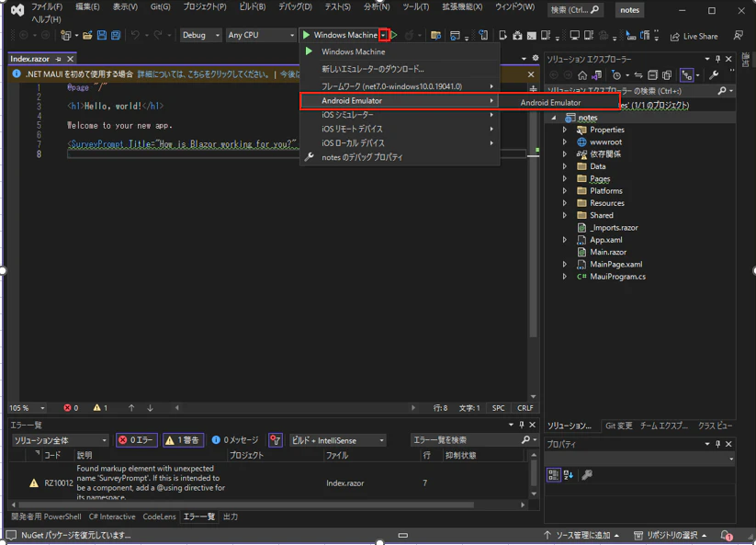The width and height of the screenshot is (756, 545).
Task: Click ソース管理に追加 in status bar
Action: pyautogui.click(x=581, y=536)
